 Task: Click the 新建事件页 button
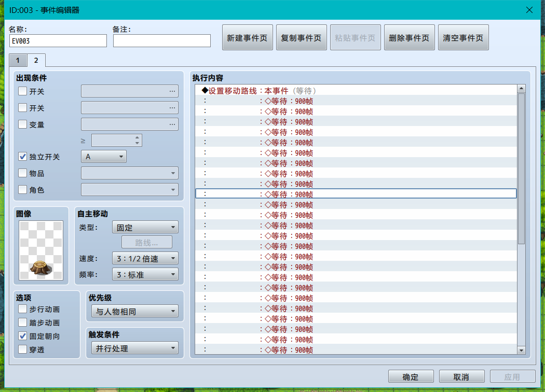point(248,37)
